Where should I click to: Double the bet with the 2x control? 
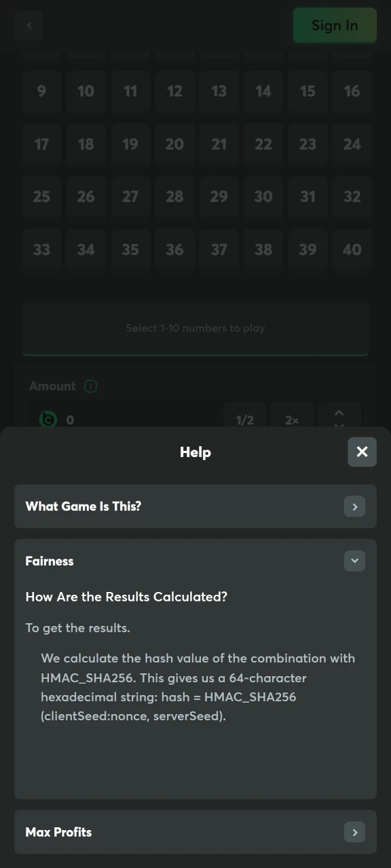tap(291, 420)
